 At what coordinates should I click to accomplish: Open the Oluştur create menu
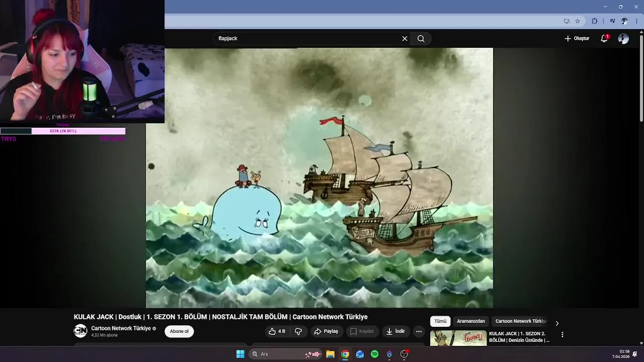(x=577, y=39)
